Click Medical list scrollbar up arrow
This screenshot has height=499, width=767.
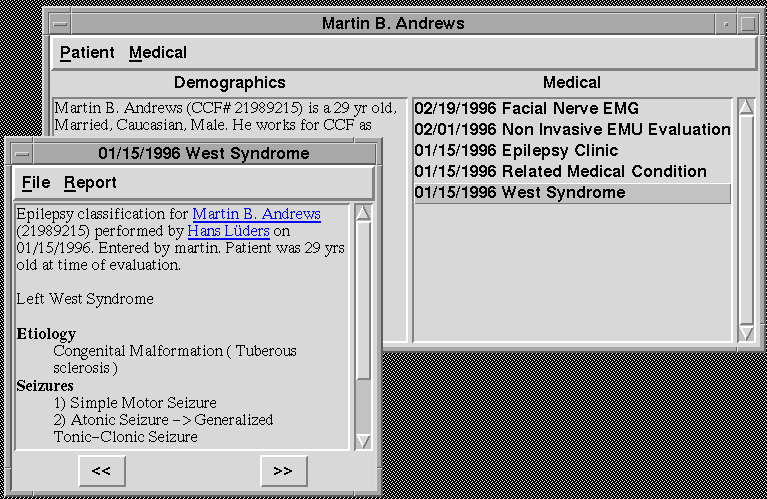(x=746, y=106)
